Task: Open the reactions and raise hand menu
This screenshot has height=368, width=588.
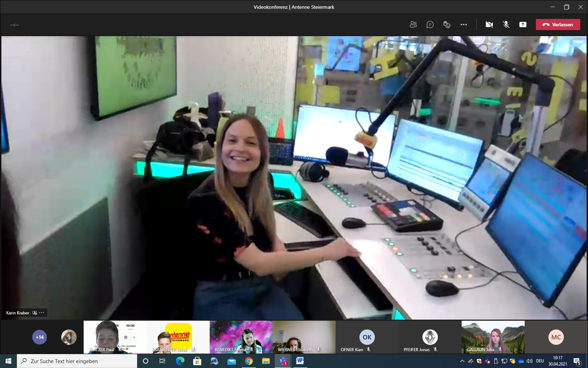Action: pyautogui.click(x=447, y=25)
